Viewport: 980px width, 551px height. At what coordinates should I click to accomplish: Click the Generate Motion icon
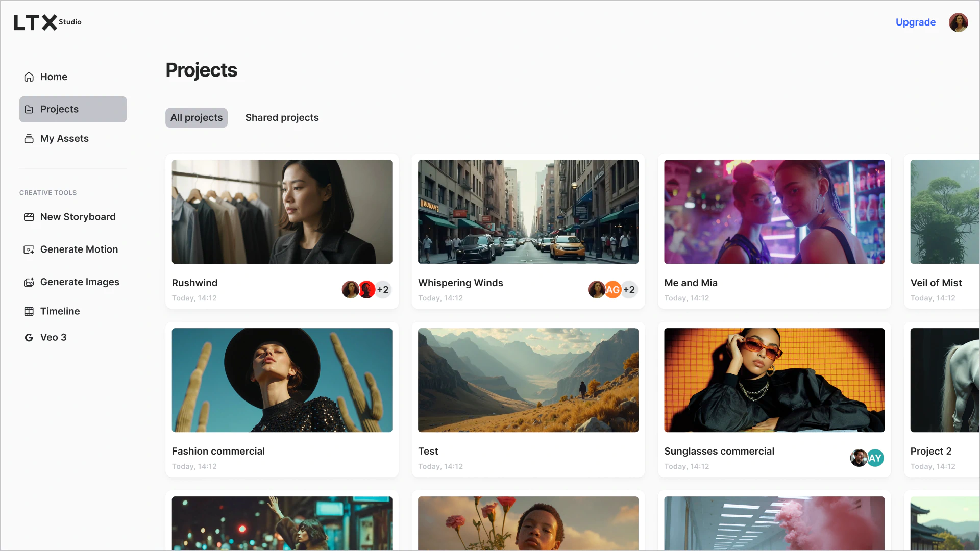coord(29,250)
